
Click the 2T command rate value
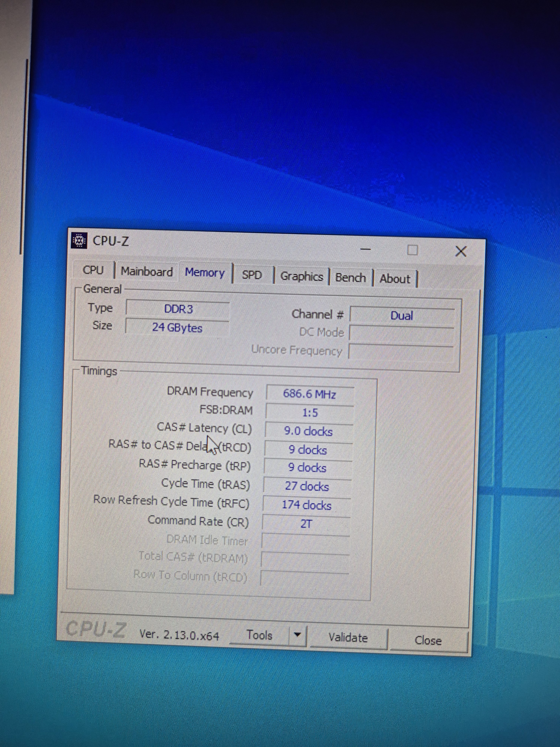306,524
